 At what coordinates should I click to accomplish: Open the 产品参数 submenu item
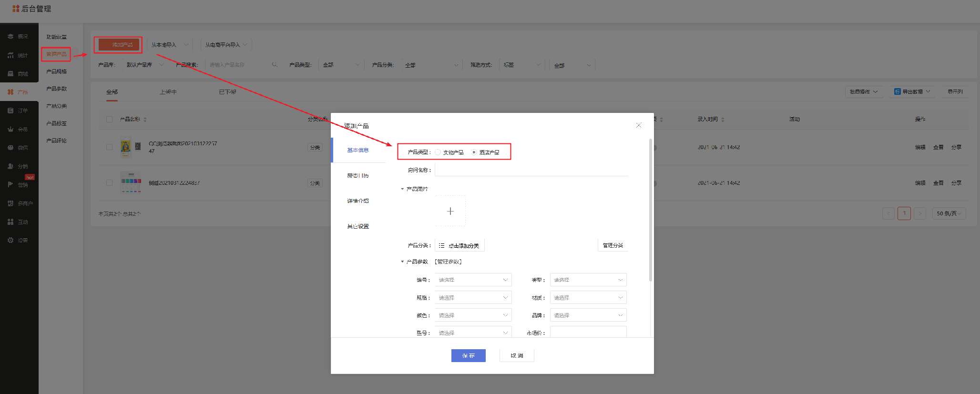[x=57, y=89]
